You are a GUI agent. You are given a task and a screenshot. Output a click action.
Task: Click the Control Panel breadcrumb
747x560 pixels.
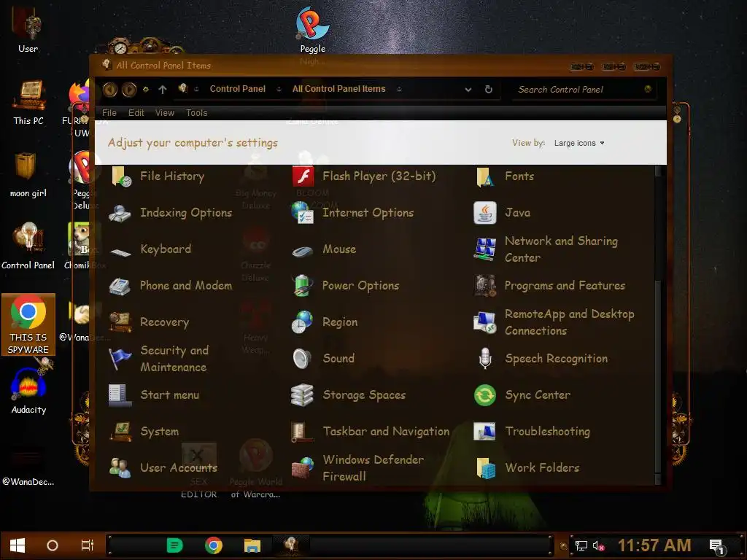click(237, 89)
